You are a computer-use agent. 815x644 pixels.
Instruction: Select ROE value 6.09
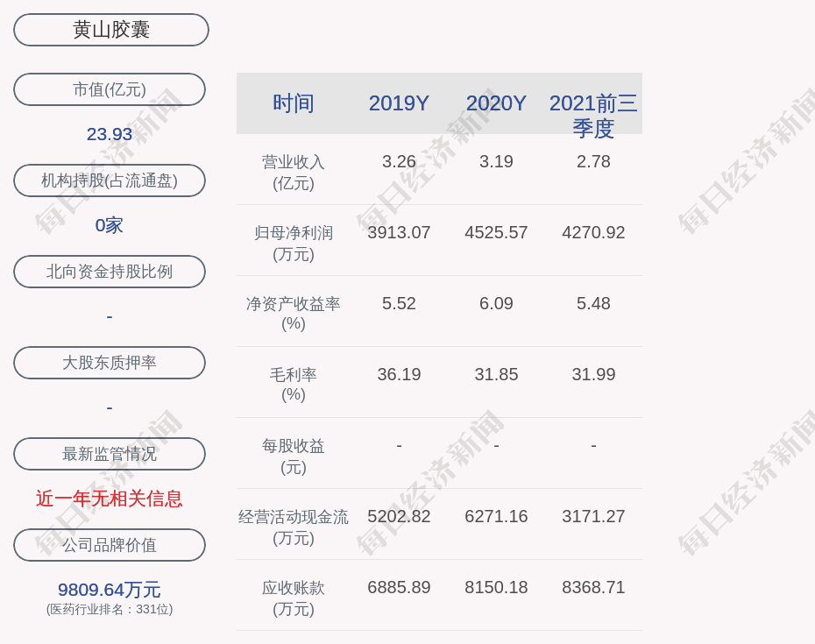(496, 303)
